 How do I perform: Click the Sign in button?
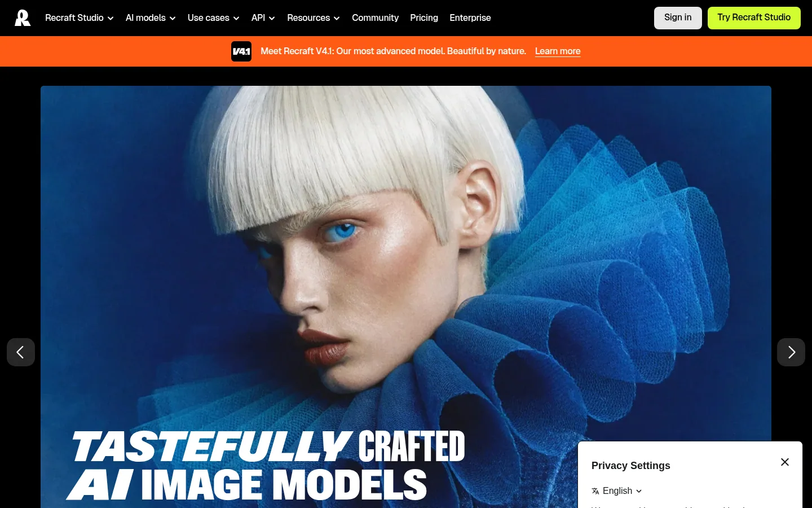tap(678, 18)
